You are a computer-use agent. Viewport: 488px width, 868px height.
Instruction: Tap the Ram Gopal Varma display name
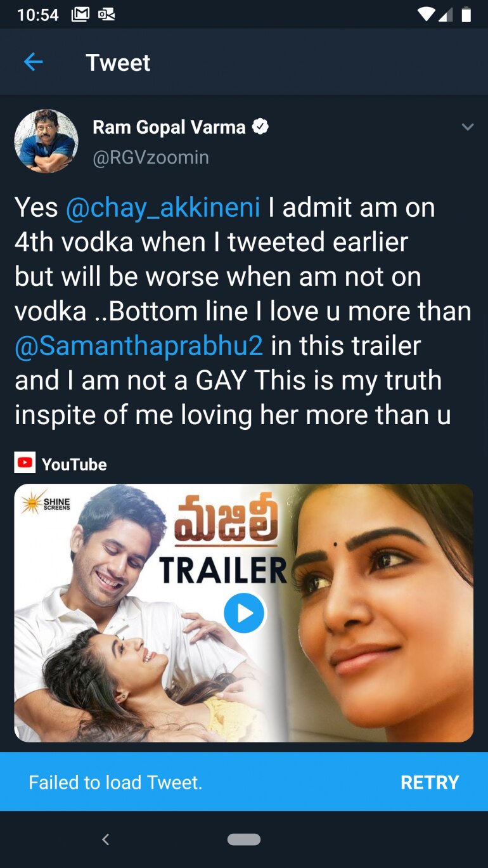tap(169, 127)
